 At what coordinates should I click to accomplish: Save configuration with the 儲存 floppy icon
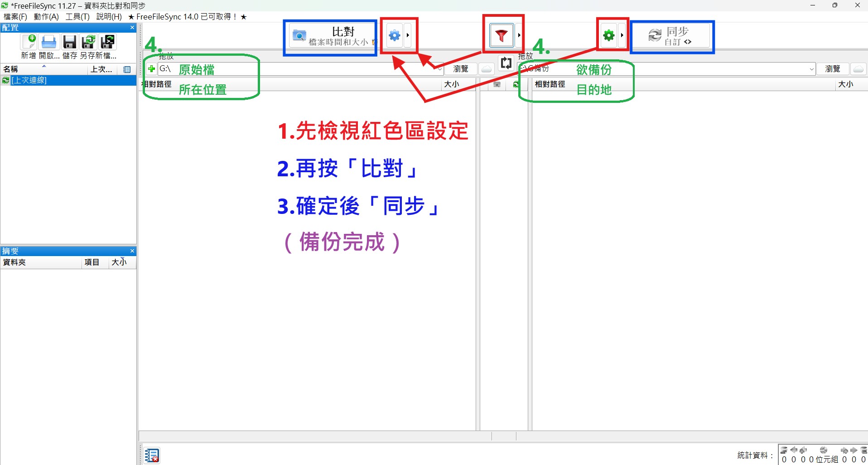[69, 42]
